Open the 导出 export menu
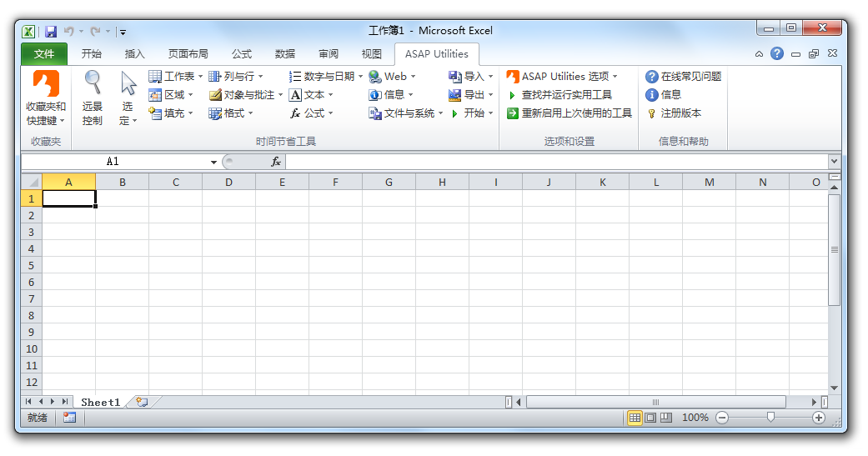868x456 pixels. [470, 95]
